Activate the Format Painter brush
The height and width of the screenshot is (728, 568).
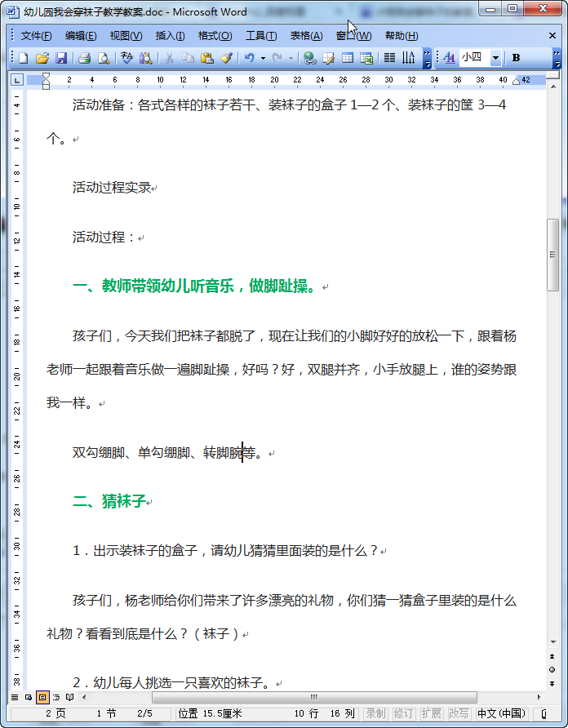point(226,58)
